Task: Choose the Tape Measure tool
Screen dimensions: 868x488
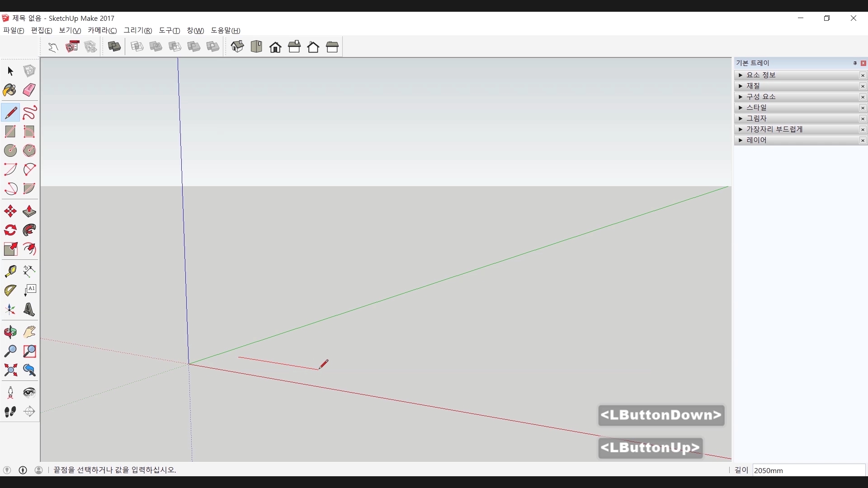Action: (10, 271)
